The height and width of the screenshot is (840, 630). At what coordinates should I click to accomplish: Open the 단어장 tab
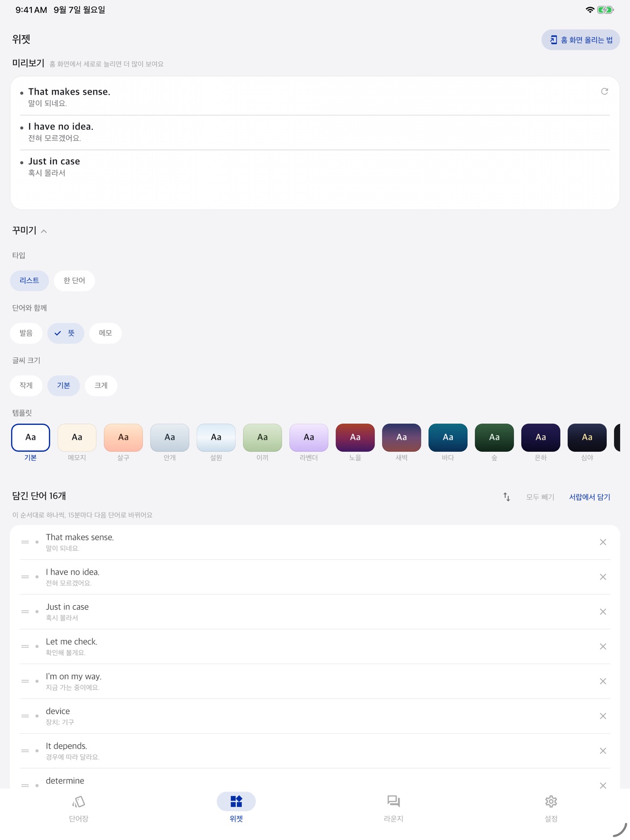pyautogui.click(x=79, y=809)
